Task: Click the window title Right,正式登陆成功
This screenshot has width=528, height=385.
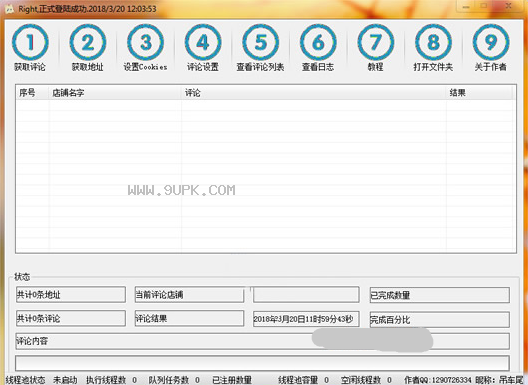Action: pos(87,9)
